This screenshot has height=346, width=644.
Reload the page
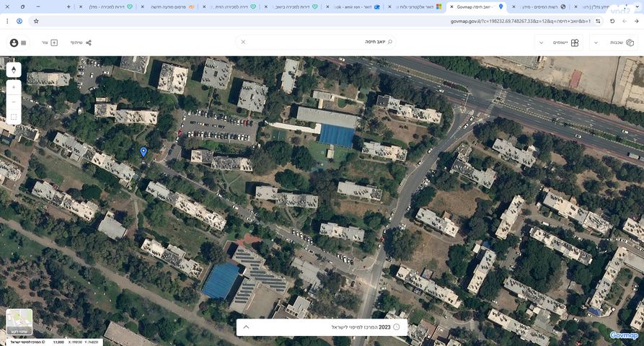point(612,21)
